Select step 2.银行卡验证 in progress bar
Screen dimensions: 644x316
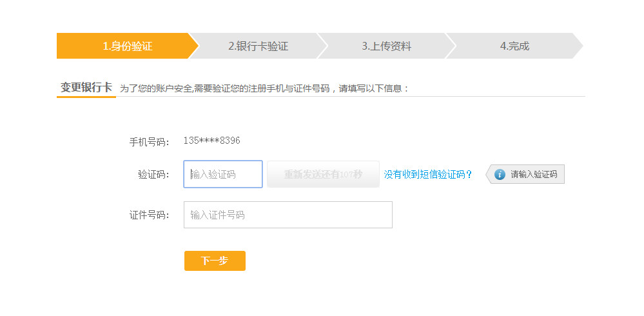pos(258,46)
